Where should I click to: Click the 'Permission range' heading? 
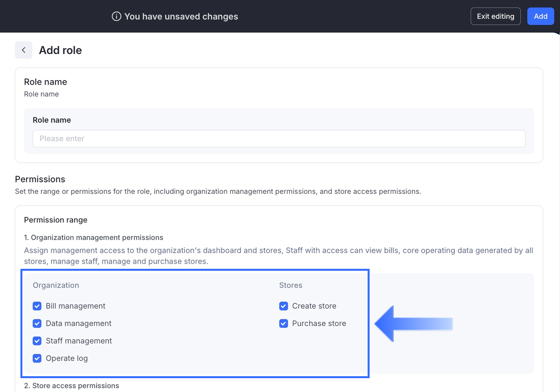[x=56, y=220]
